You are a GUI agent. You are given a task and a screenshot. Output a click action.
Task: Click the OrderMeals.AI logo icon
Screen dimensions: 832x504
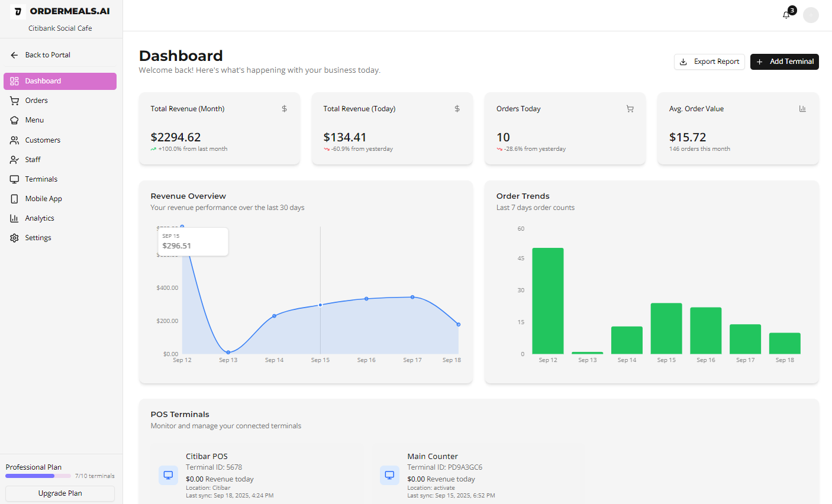[17, 11]
